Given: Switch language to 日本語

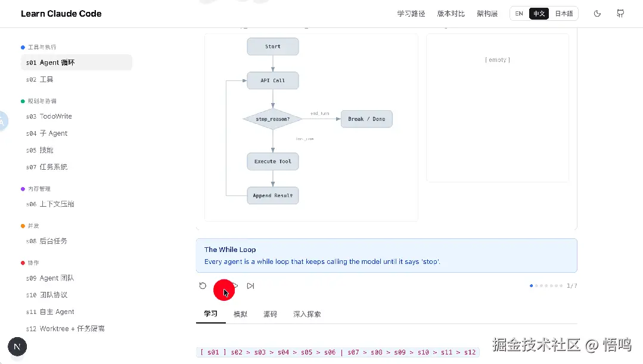Looking at the screenshot, I should tap(563, 13).
